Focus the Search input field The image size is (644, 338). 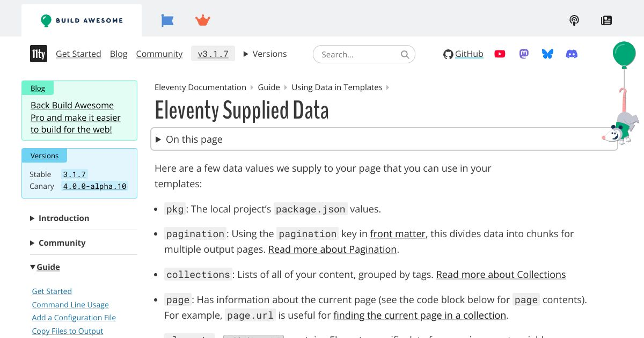(364, 54)
